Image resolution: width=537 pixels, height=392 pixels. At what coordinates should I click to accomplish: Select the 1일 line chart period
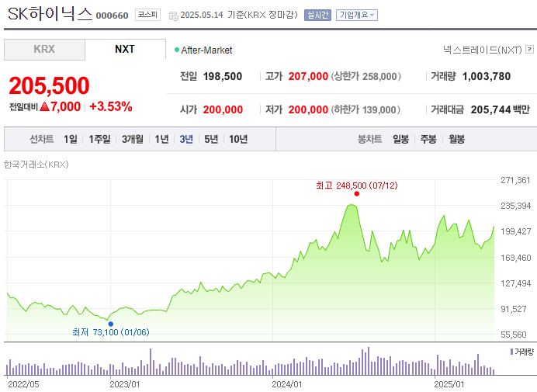point(70,139)
